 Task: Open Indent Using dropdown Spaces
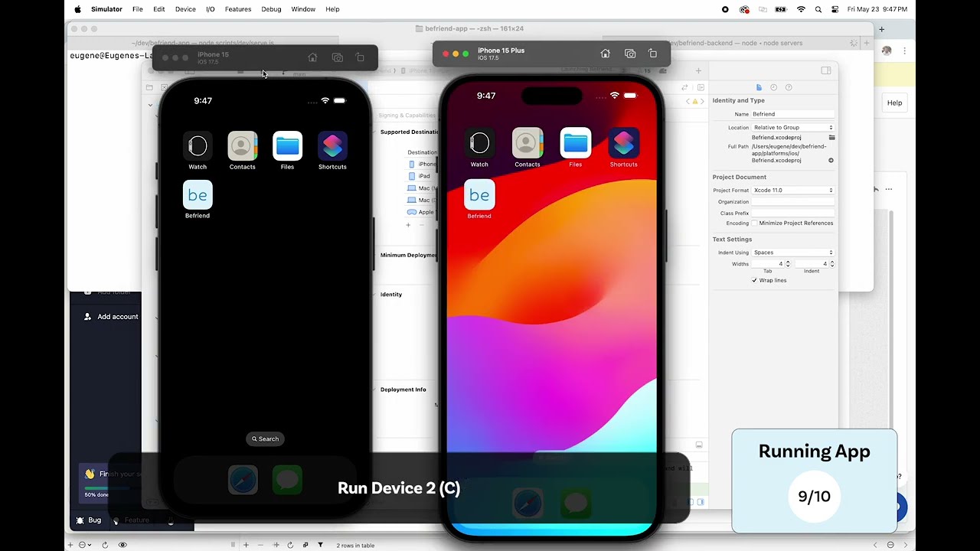click(792, 252)
